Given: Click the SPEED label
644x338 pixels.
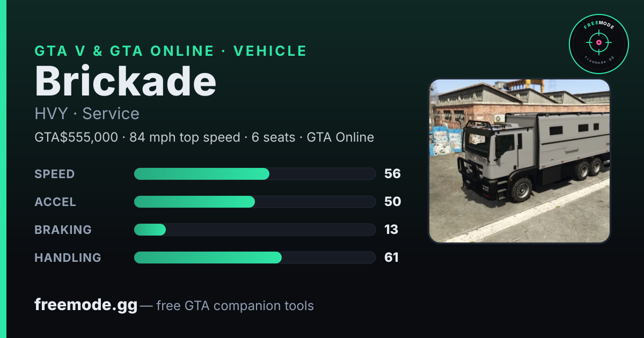Looking at the screenshot, I should [55, 174].
